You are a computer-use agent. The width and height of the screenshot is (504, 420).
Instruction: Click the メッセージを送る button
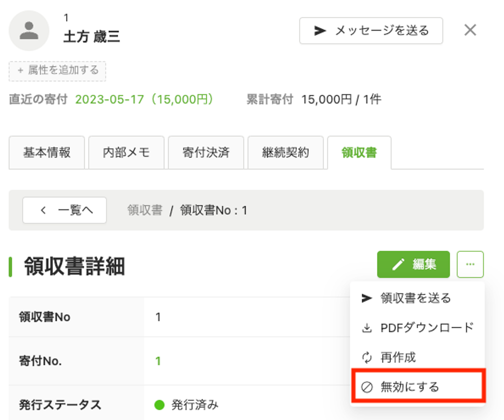[x=371, y=30]
